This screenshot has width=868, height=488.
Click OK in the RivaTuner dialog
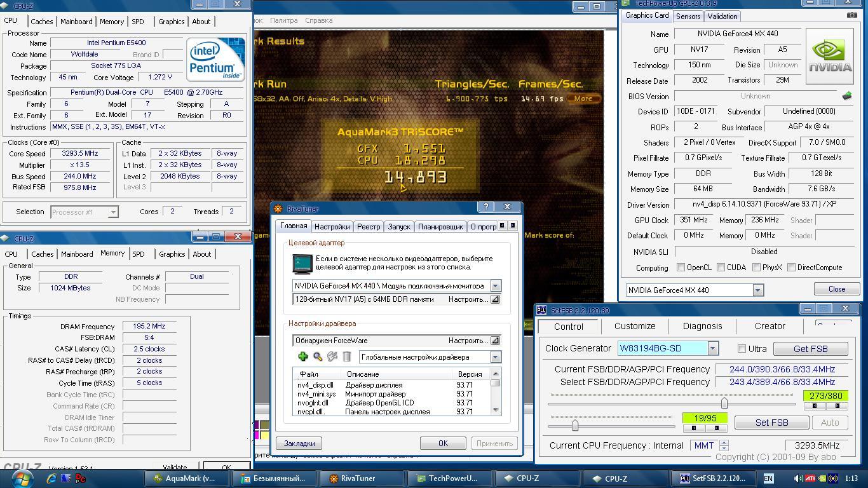(x=443, y=444)
